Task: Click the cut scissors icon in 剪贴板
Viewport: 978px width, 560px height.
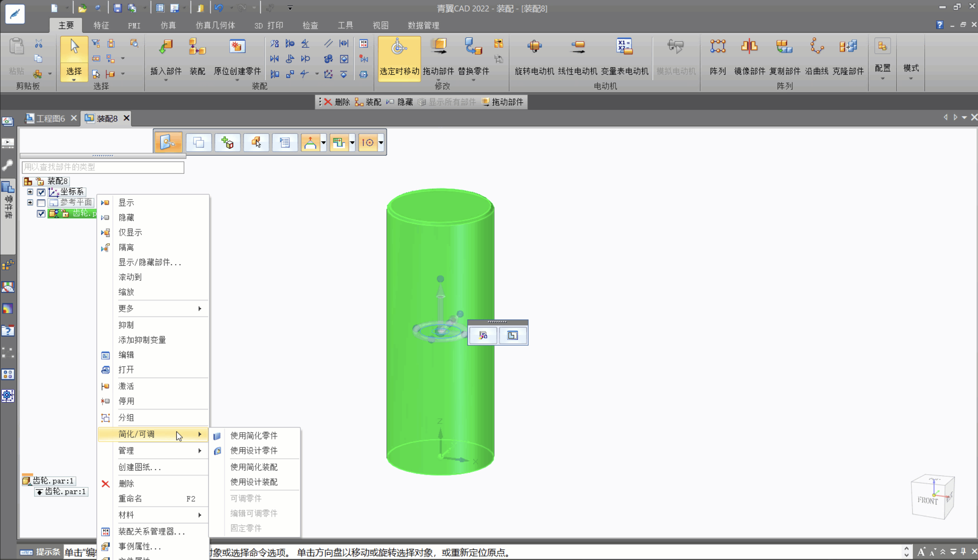Action: [x=38, y=44]
